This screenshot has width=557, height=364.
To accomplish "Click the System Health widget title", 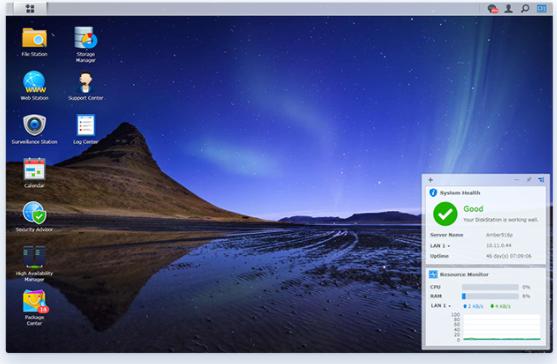I will coord(460,193).
